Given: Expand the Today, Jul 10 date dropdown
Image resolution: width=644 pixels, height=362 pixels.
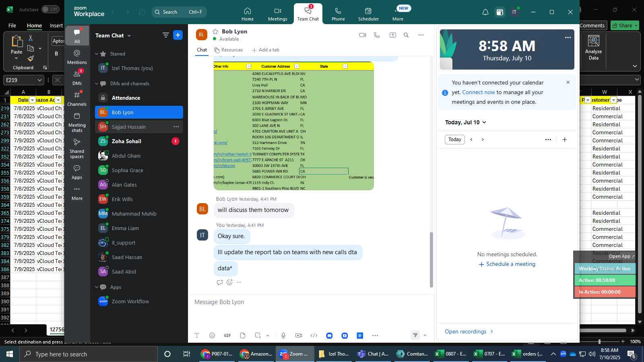Looking at the screenshot, I should coord(484,122).
